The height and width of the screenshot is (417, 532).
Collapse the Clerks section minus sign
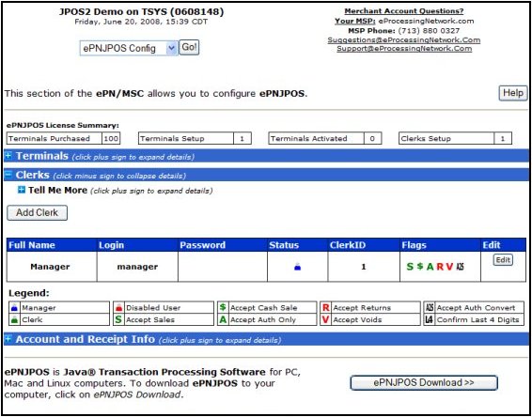click(x=8, y=175)
